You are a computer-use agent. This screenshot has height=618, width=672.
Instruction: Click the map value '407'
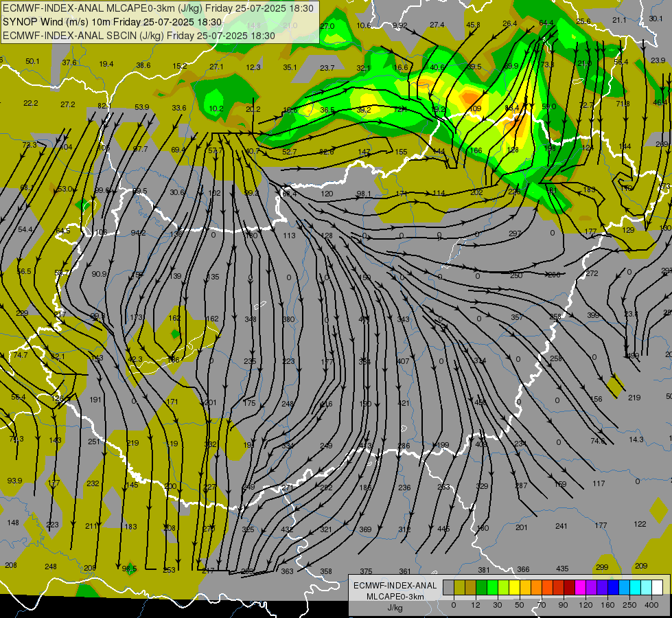click(403, 362)
